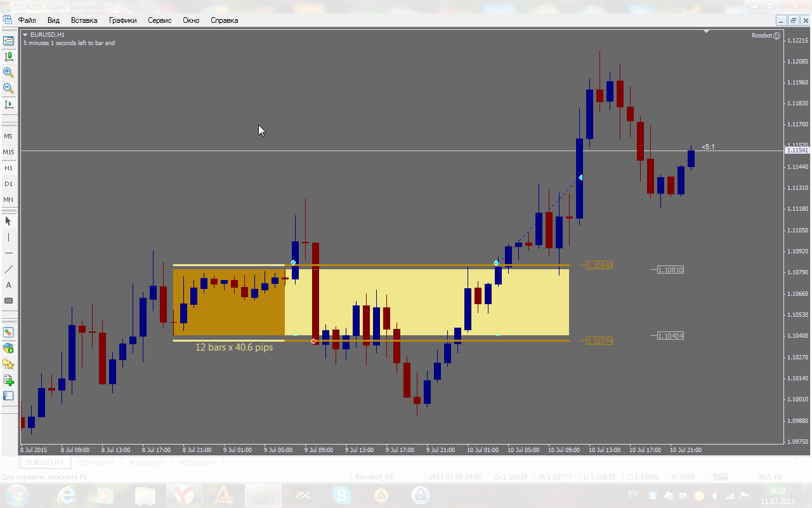The image size is (812, 508).
Task: Open Yandex browser from taskbar
Action: pos(185,495)
